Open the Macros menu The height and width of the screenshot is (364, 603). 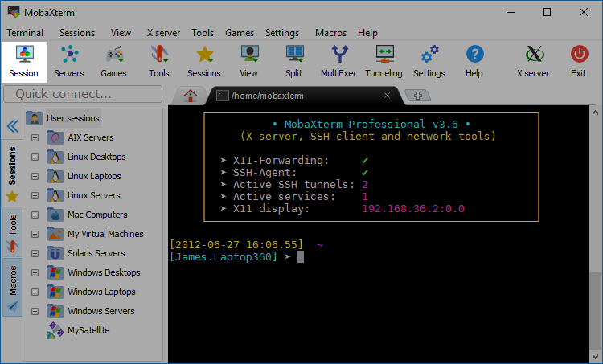pyautogui.click(x=331, y=33)
